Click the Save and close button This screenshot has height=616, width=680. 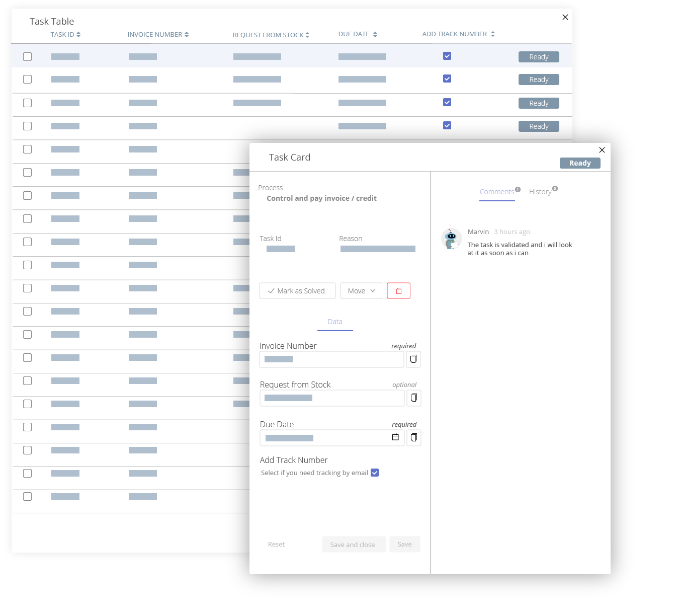[x=354, y=545]
